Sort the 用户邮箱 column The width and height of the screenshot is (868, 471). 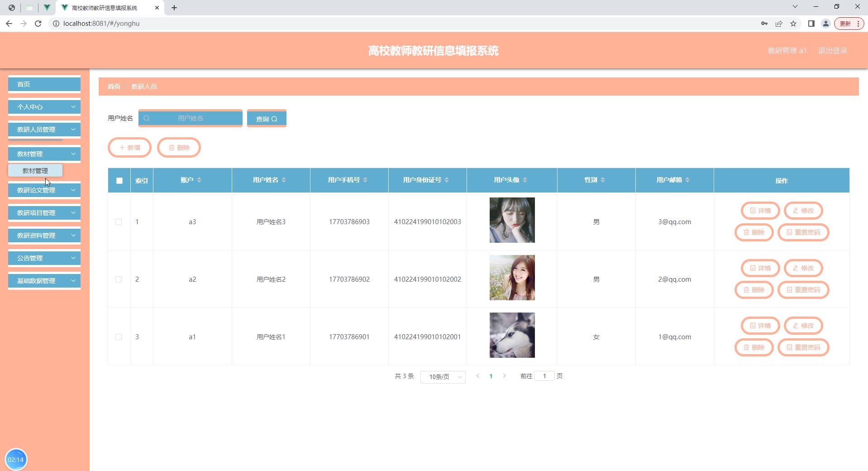point(687,180)
